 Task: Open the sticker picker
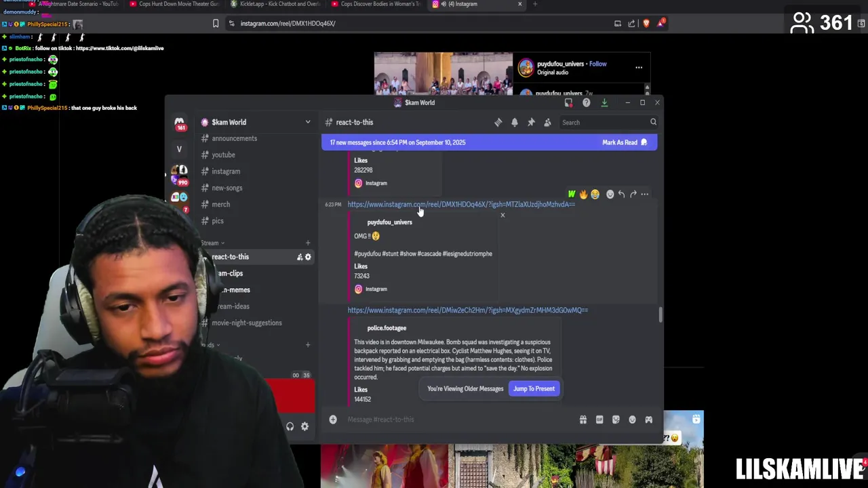[616, 420]
